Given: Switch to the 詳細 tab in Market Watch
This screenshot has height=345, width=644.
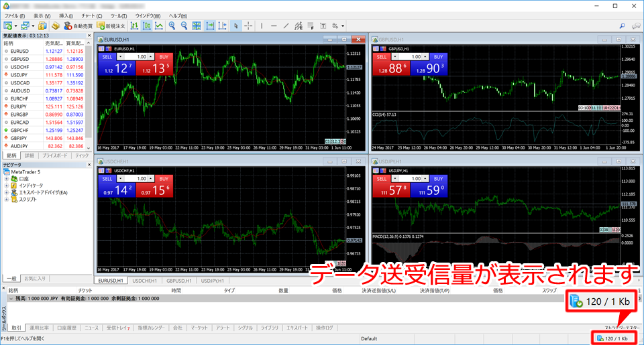Looking at the screenshot, I should pos(30,156).
